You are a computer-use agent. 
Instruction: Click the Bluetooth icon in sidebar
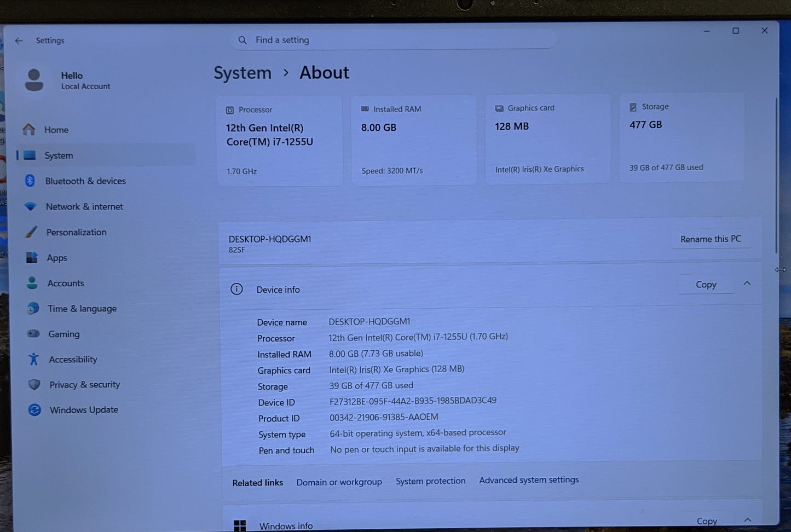pyautogui.click(x=30, y=181)
